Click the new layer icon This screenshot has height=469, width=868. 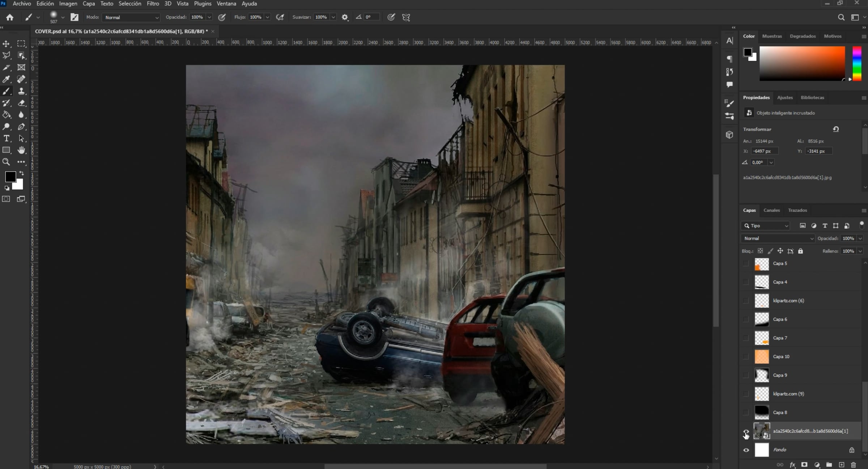[x=842, y=465]
